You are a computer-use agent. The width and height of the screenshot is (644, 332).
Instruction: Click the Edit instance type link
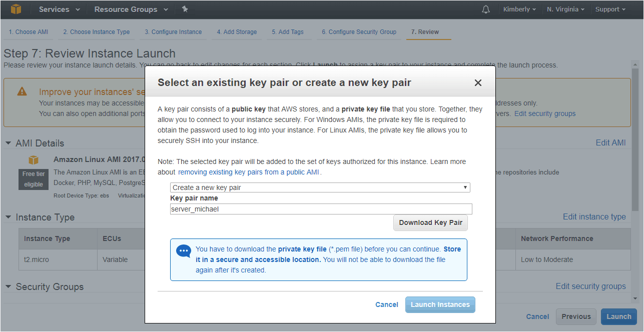pos(594,216)
